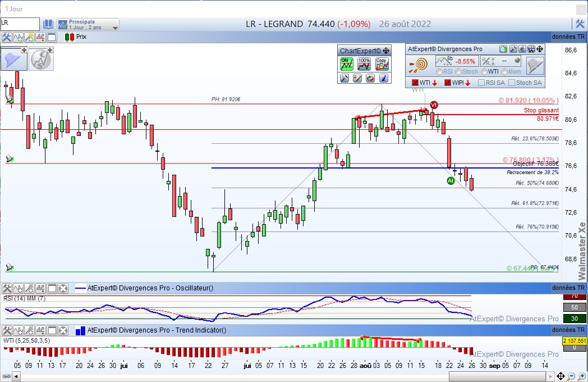Click the chain link icon at bottom-left
This screenshot has height=382, width=588.
pos(6,376)
